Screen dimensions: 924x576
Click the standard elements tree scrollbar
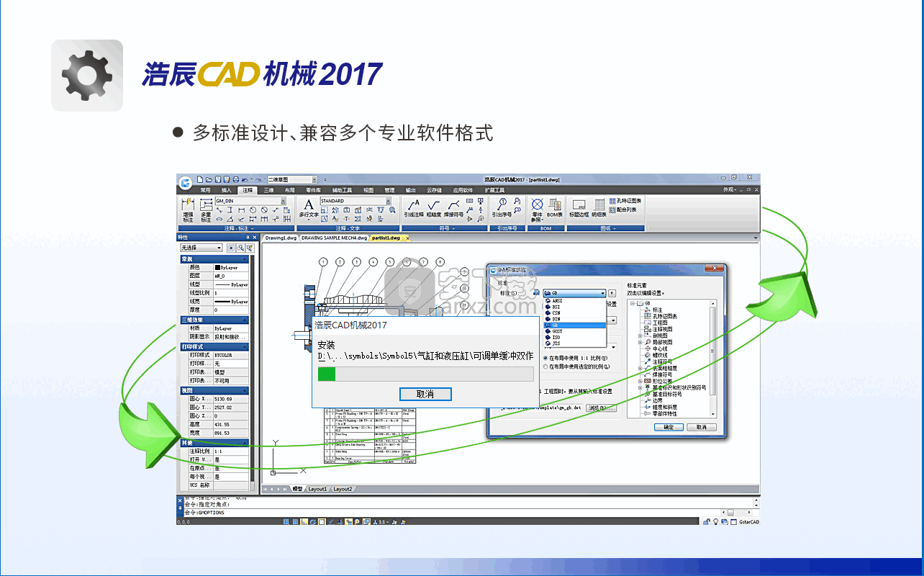[713, 359]
